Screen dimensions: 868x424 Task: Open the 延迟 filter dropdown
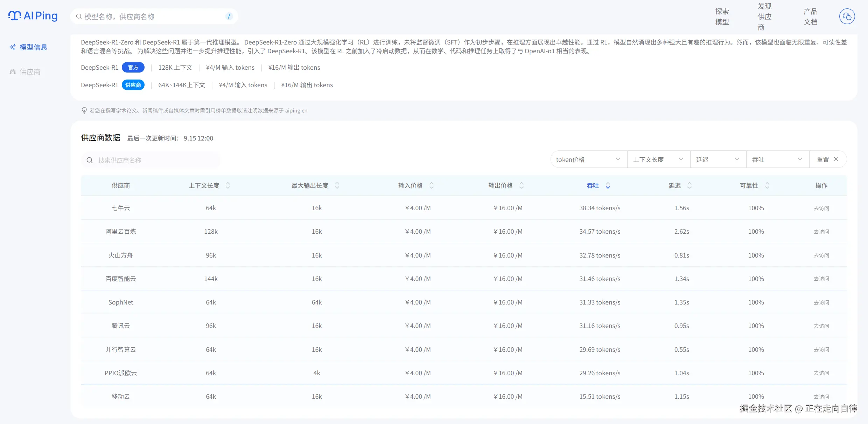pos(717,159)
